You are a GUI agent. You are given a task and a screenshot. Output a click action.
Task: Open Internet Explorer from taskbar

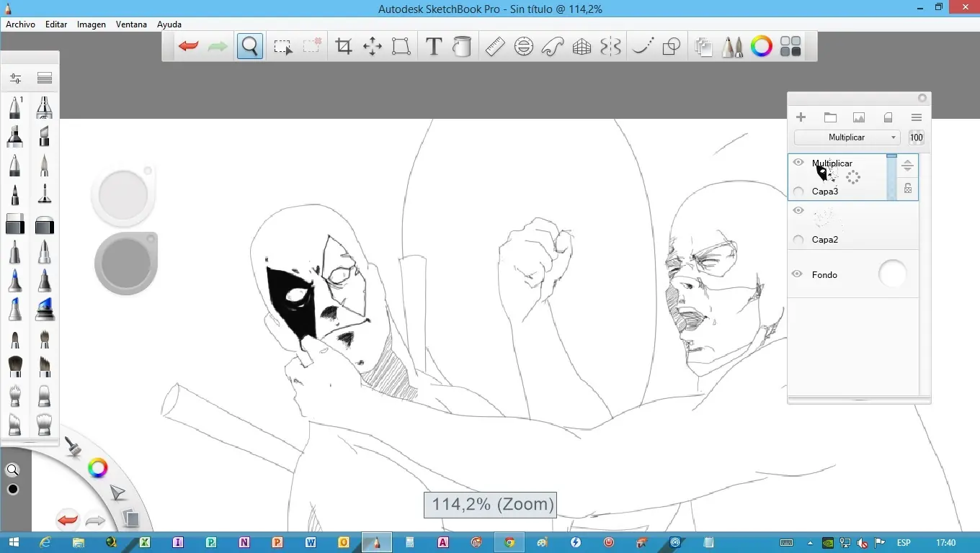[x=45, y=542]
